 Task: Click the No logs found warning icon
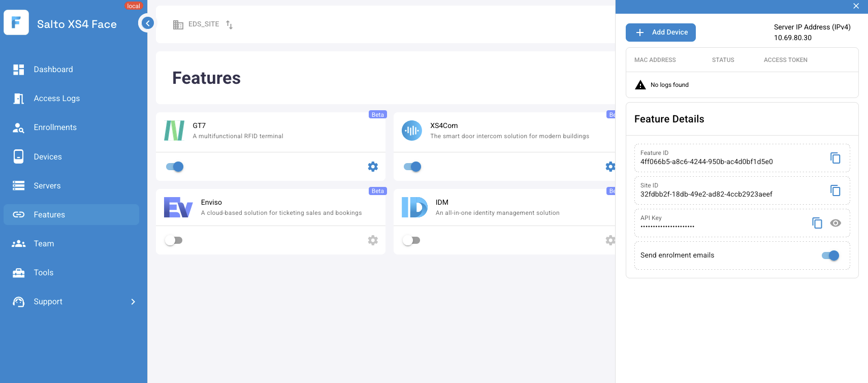point(640,85)
